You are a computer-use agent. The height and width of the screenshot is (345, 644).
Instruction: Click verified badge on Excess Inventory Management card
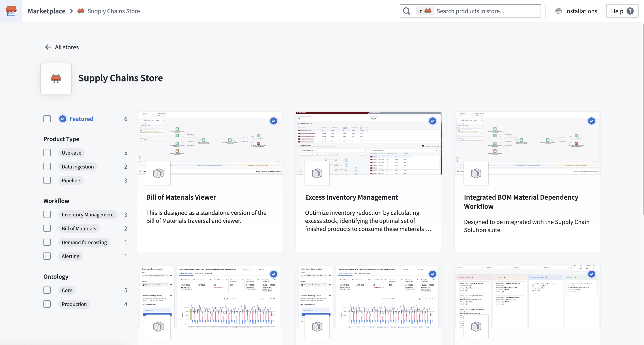(x=432, y=121)
